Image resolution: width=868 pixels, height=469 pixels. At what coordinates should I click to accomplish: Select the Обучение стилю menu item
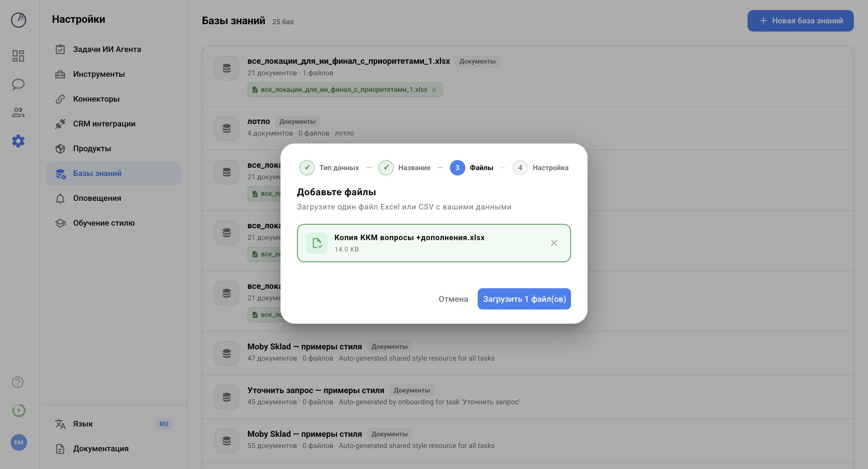104,223
